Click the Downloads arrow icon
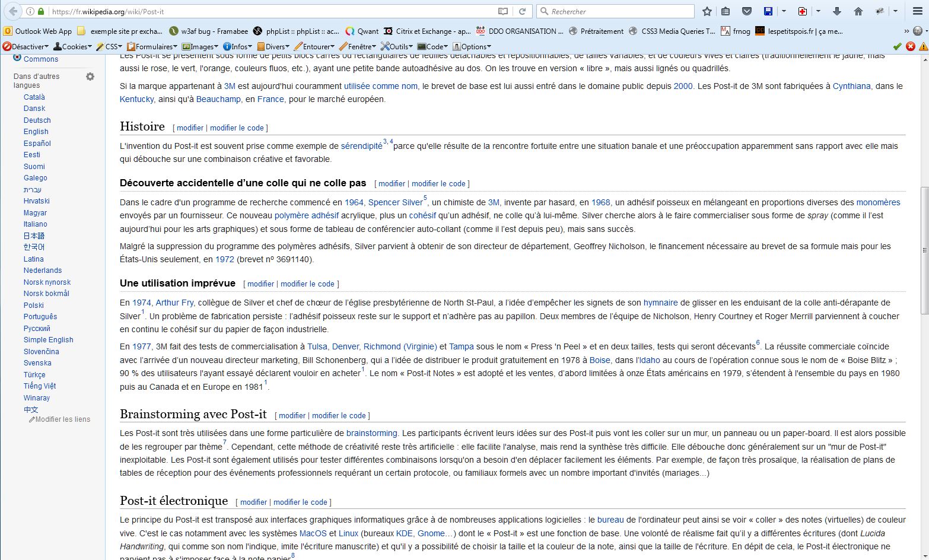This screenshot has height=560, width=929. coord(837,11)
